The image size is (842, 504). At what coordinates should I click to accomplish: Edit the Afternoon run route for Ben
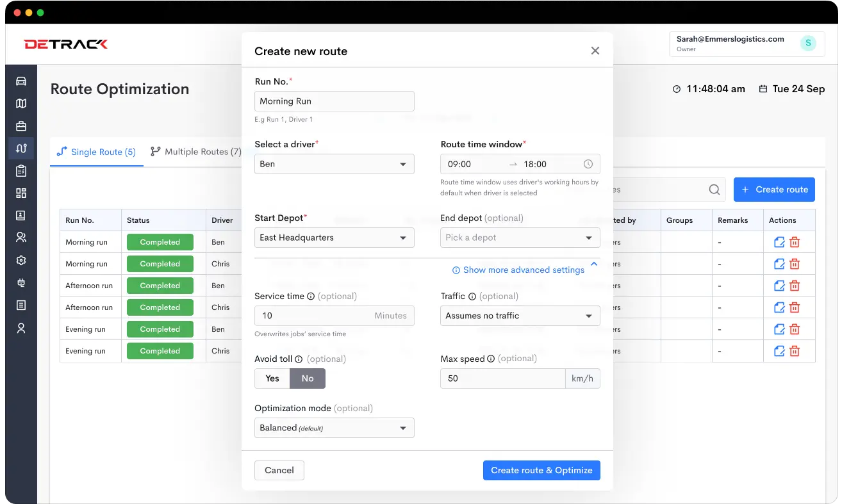pos(779,286)
